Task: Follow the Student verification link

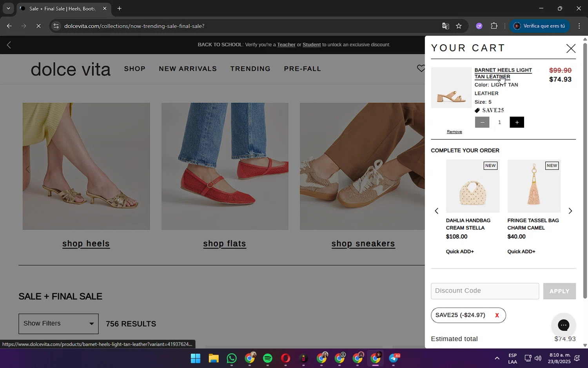Action: (312, 45)
